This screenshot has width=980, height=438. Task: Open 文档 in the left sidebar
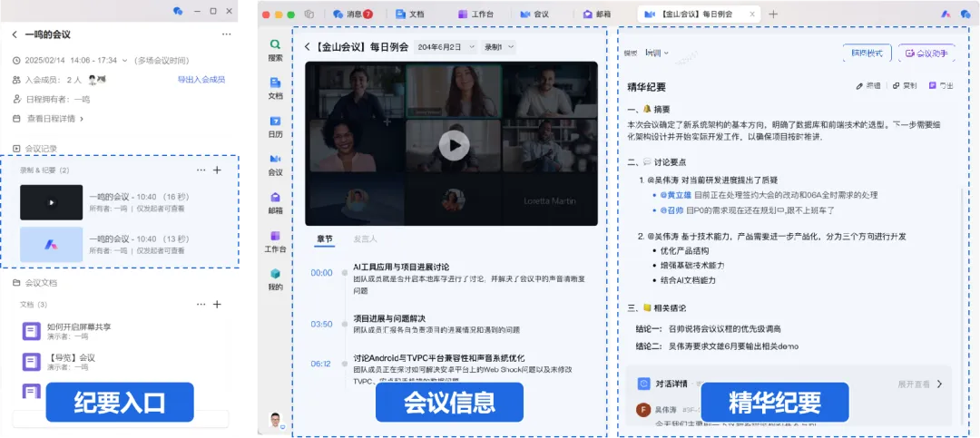275,88
